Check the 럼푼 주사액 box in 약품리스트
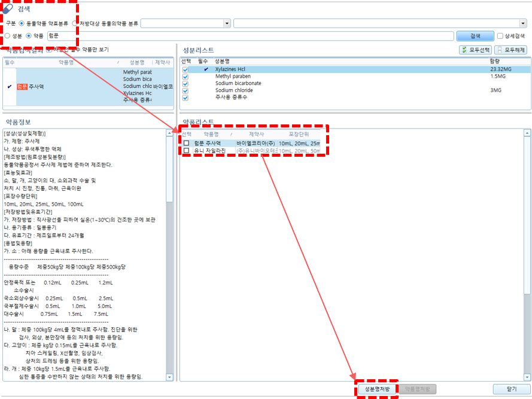 click(187, 144)
